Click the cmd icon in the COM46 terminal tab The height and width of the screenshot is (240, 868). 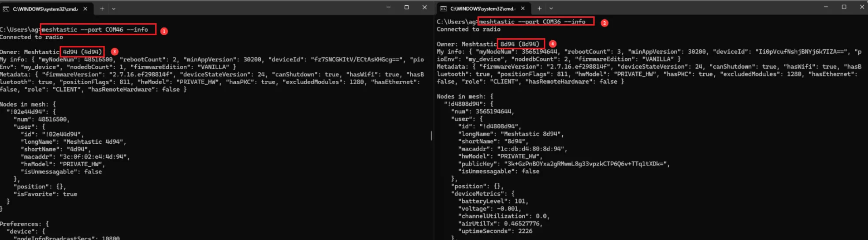[6, 9]
